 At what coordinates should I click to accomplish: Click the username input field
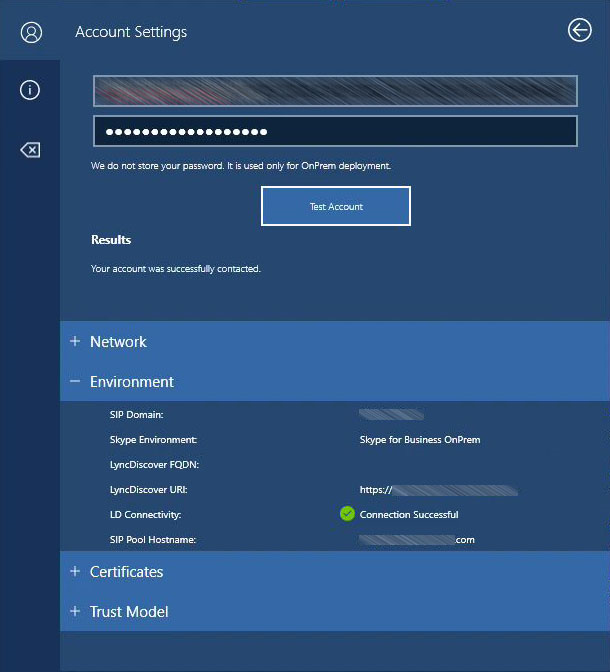tap(335, 91)
